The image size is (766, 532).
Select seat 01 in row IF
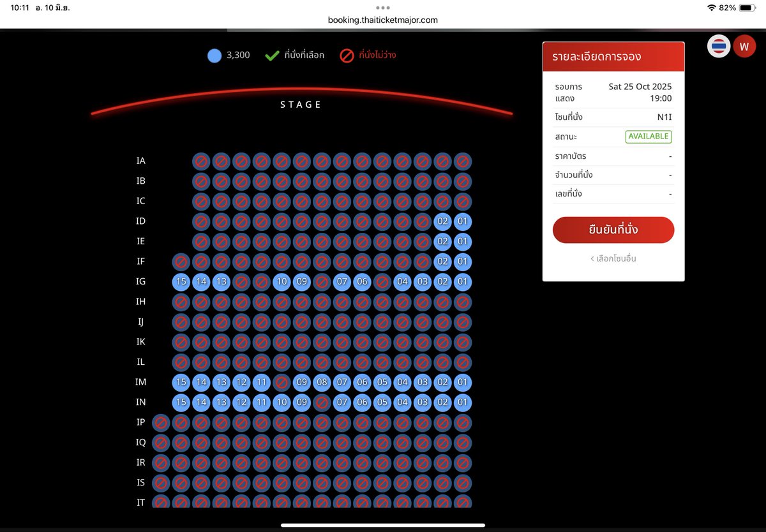click(x=462, y=262)
